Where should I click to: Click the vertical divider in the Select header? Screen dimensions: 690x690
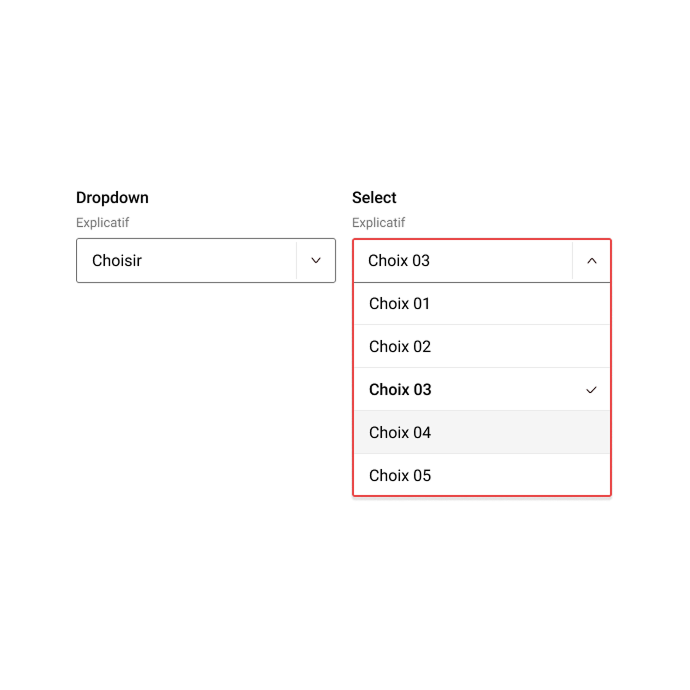(572, 261)
